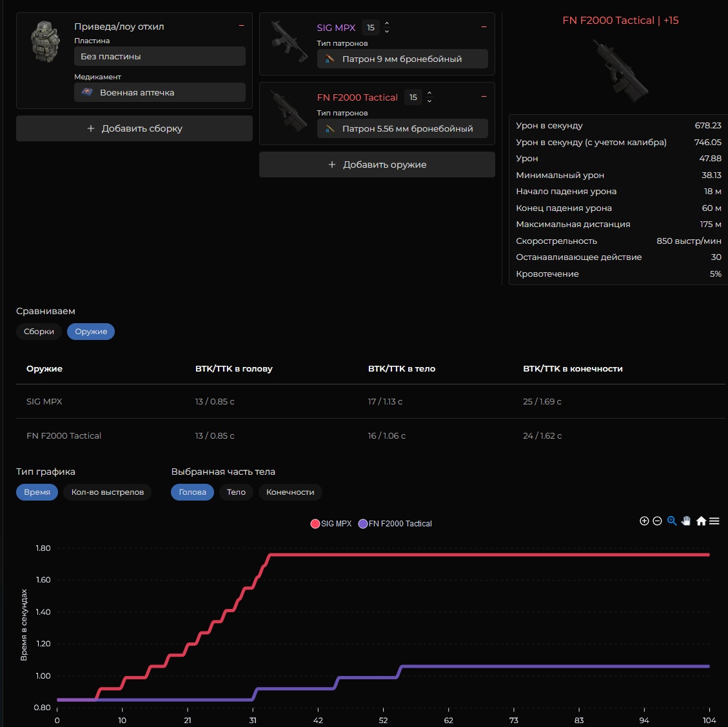Open the SIG MPX ammo dropdown, 9 мм бронебойный
This screenshot has width=728, height=727.
click(402, 59)
